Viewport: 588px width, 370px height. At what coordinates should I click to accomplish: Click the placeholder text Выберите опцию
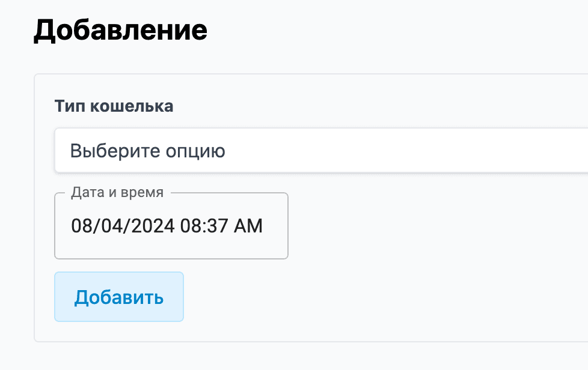click(148, 151)
